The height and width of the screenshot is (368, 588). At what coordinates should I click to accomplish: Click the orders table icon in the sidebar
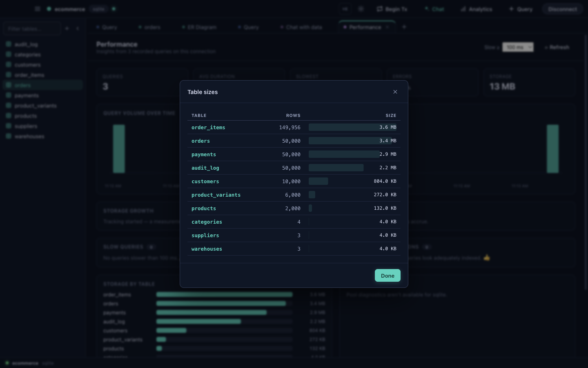9,85
